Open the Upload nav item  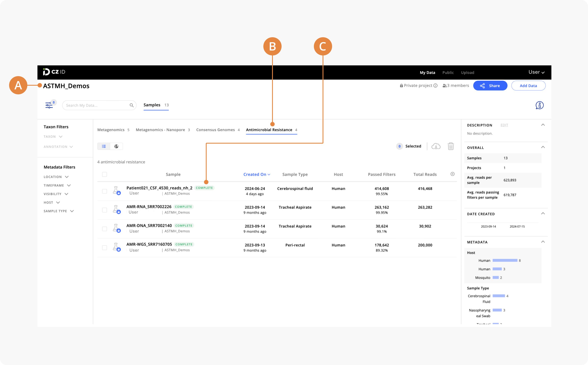point(468,72)
